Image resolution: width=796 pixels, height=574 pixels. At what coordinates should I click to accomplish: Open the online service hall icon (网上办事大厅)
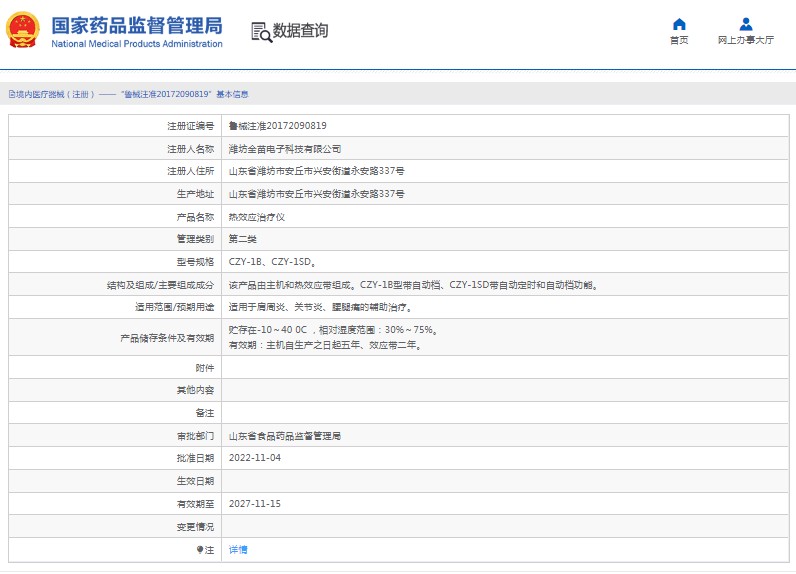746,24
